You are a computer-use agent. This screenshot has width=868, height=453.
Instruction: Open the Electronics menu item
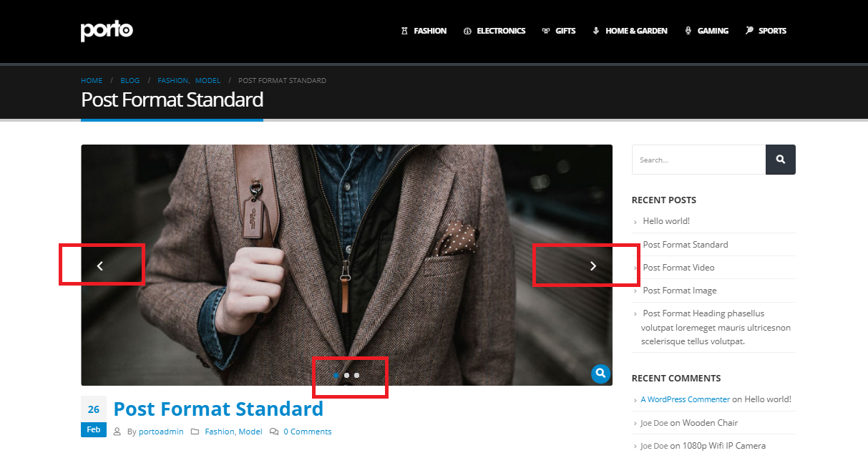[x=494, y=31]
